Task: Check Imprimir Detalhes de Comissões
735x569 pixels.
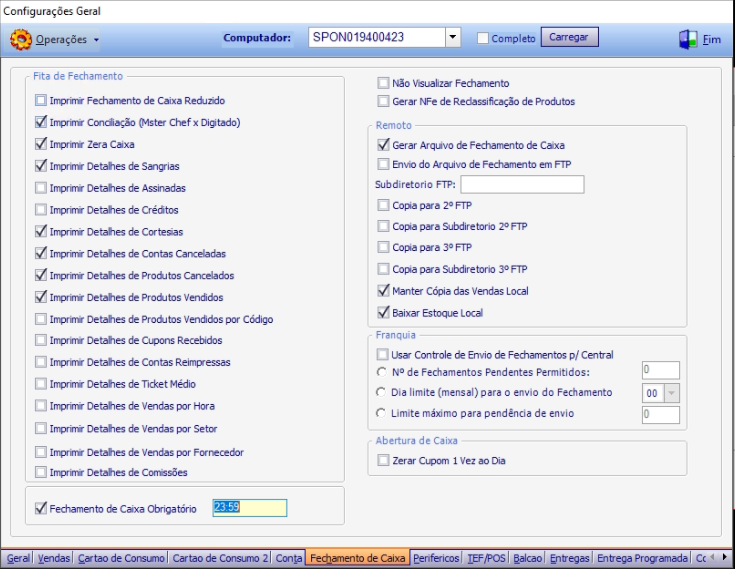Action: click(41, 472)
